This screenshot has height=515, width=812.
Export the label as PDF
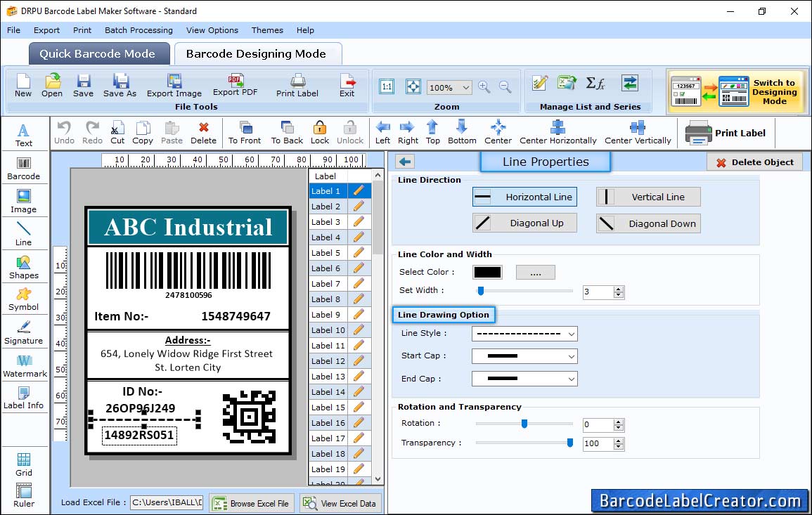click(235, 85)
